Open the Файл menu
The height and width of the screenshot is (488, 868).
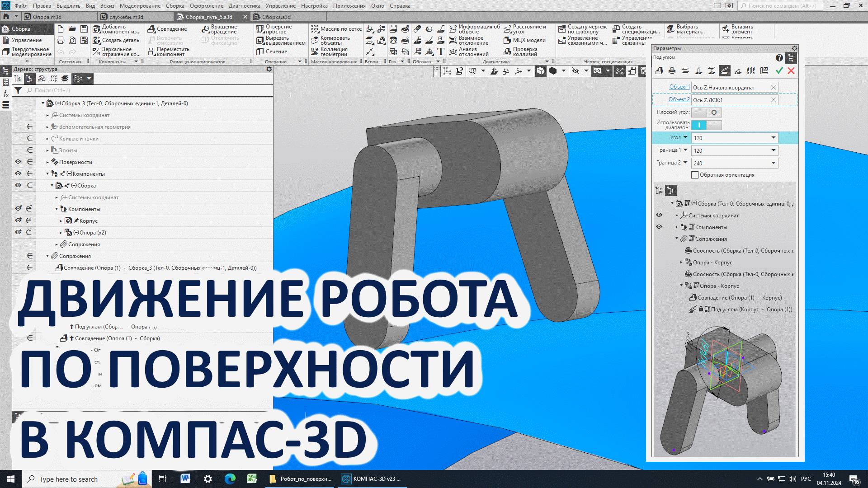pyautogui.click(x=21, y=6)
